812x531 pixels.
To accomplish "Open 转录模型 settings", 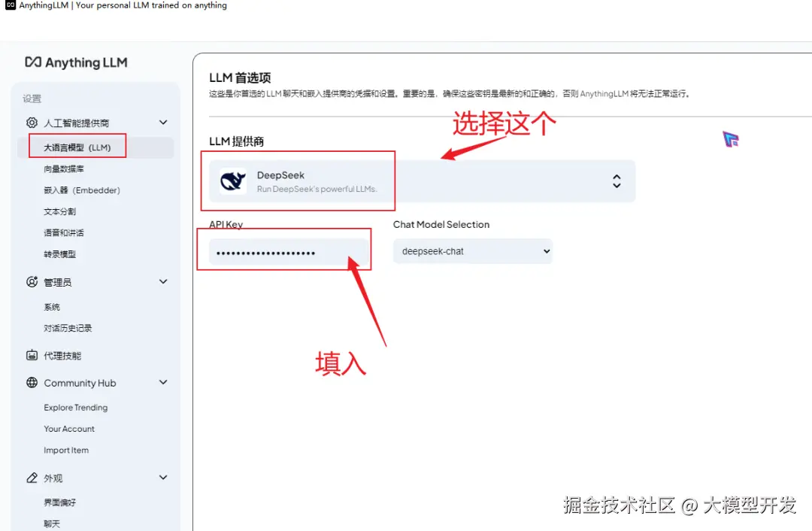I will pyautogui.click(x=59, y=254).
